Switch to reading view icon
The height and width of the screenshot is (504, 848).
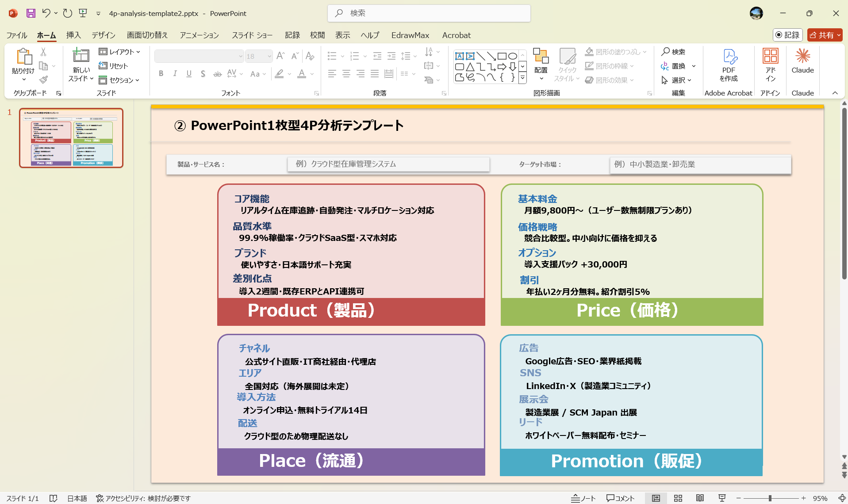click(x=700, y=498)
